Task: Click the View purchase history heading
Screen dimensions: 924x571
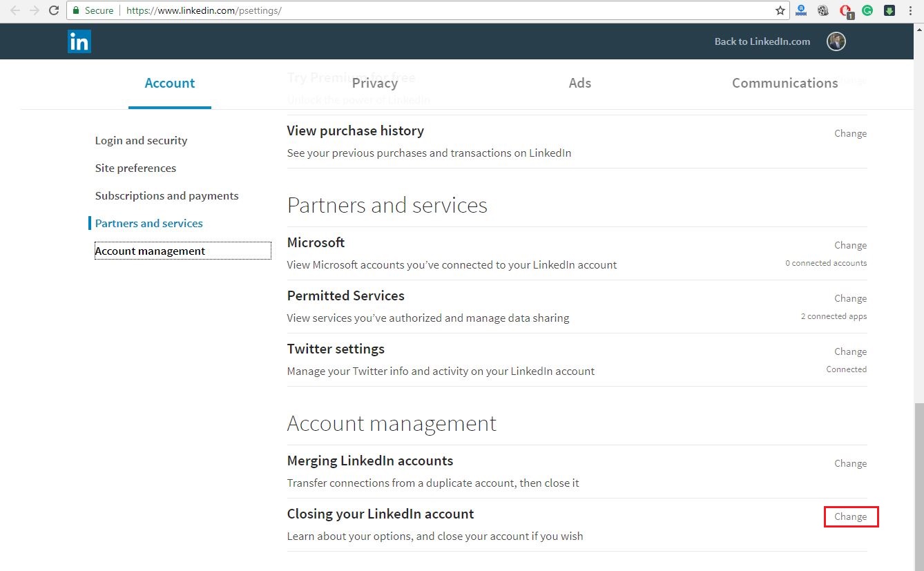Action: click(x=356, y=131)
